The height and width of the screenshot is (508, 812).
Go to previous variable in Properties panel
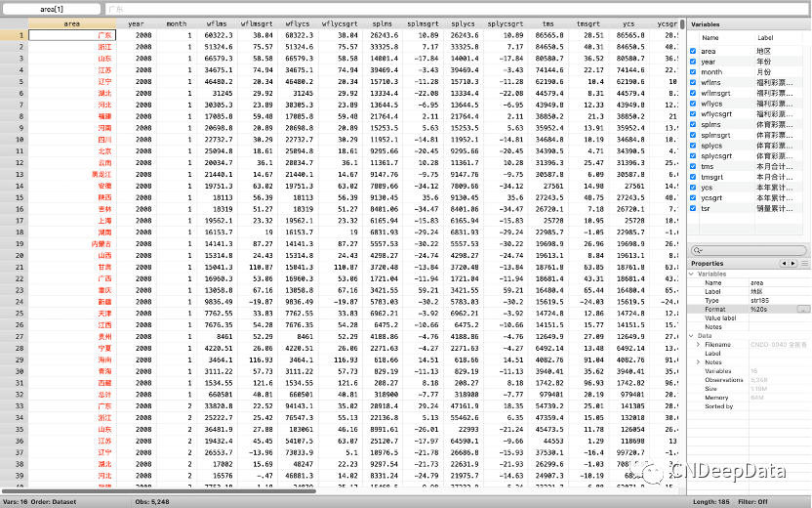[x=784, y=264]
